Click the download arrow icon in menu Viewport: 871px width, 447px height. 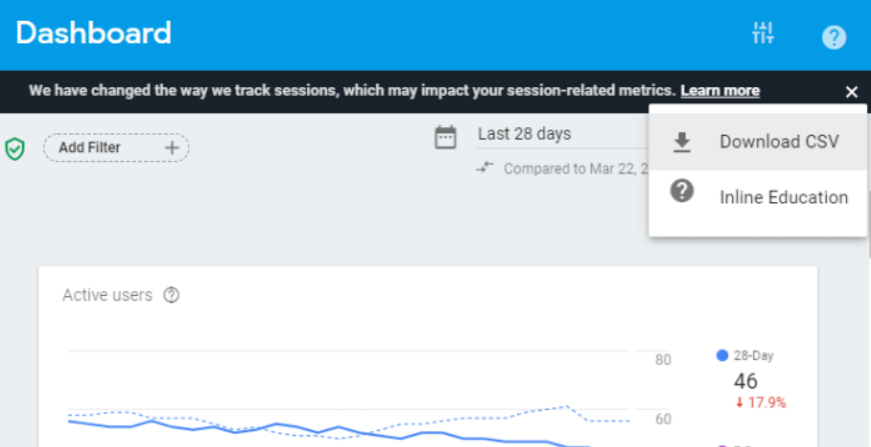coord(682,143)
